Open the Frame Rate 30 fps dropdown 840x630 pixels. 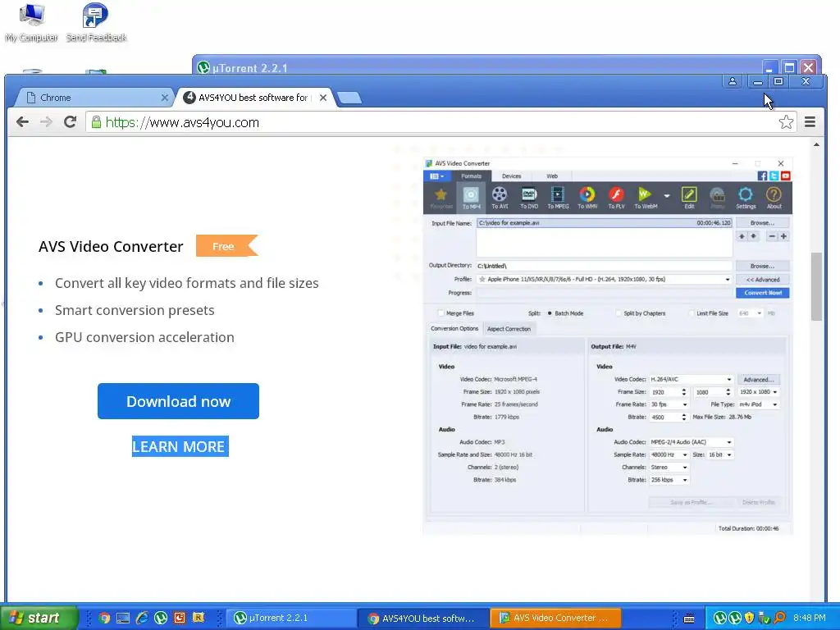click(x=685, y=404)
